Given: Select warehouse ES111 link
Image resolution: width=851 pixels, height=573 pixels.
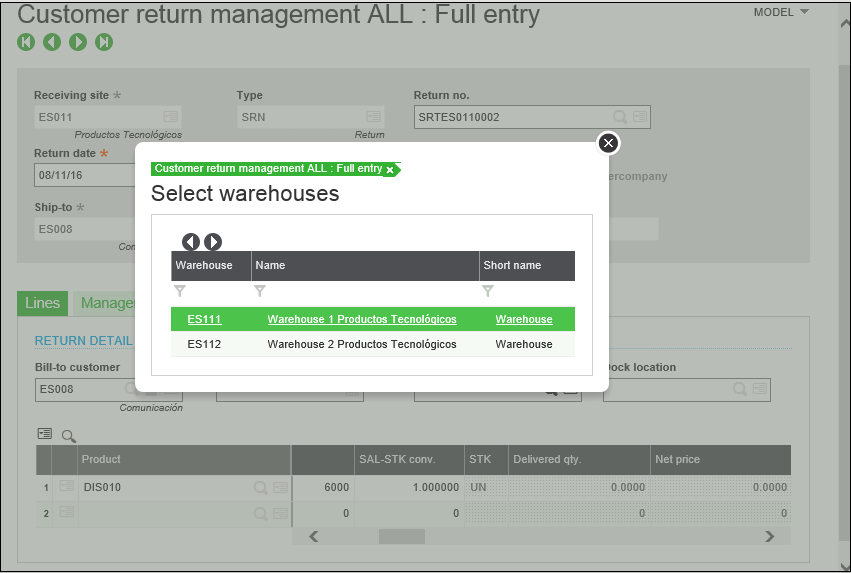Looking at the screenshot, I should [204, 319].
